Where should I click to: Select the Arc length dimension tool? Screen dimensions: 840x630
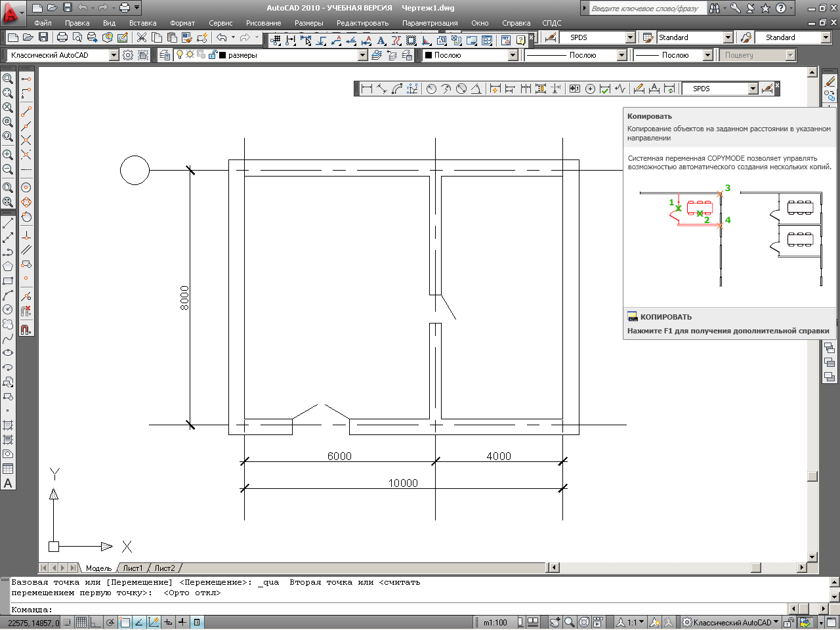(397, 89)
